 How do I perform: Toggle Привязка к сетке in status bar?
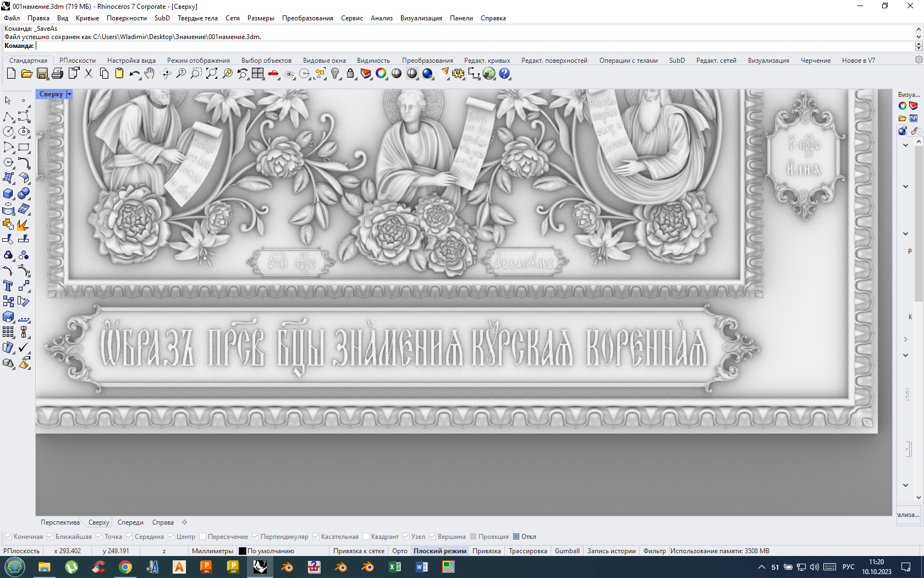(x=359, y=551)
